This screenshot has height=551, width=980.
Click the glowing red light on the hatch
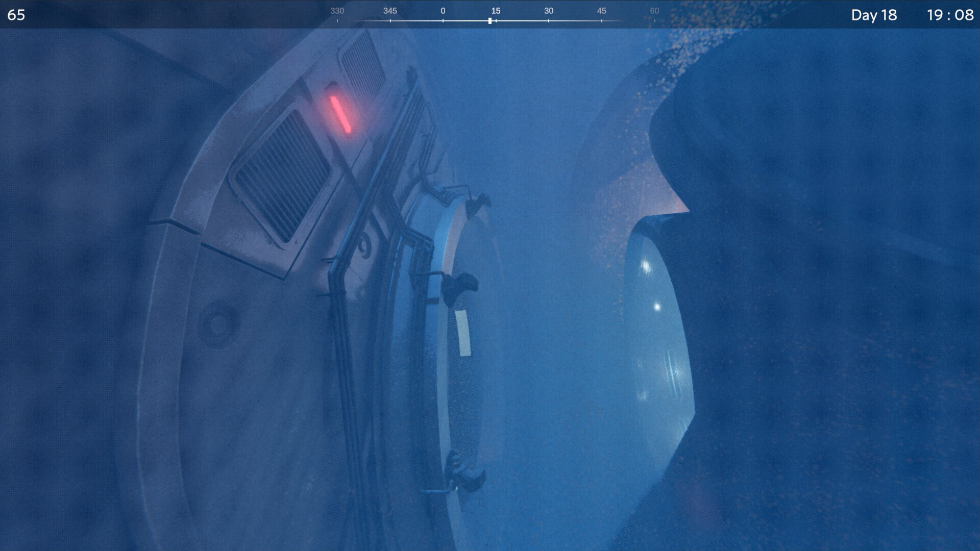pyautogui.click(x=340, y=114)
